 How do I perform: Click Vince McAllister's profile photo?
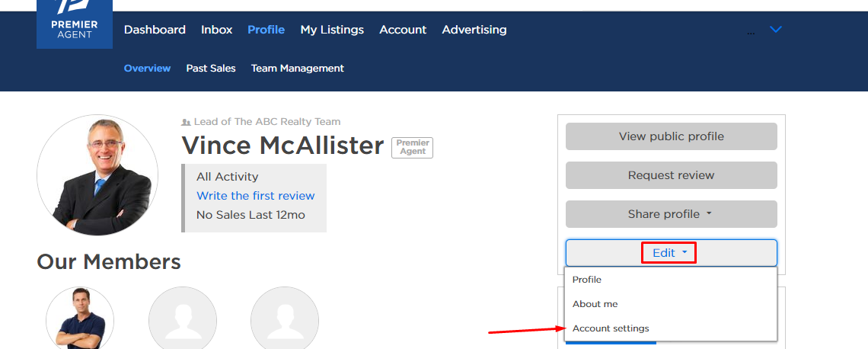tap(97, 175)
